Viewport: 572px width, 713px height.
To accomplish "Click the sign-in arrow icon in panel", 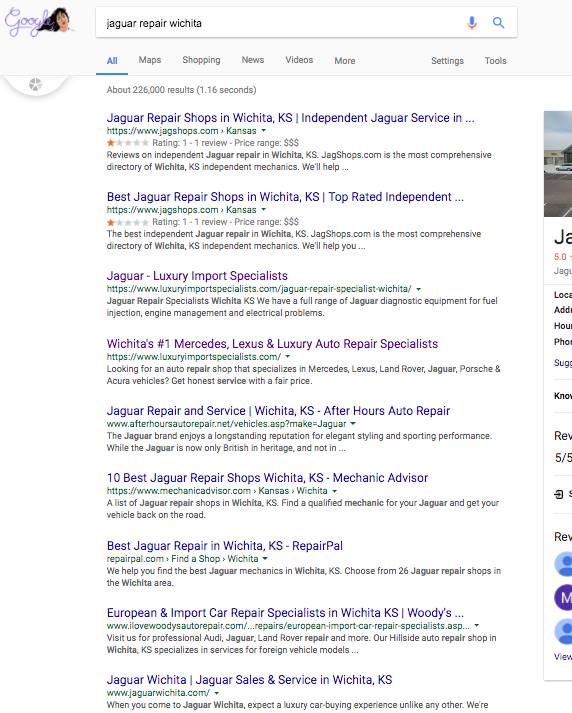I will [559, 494].
